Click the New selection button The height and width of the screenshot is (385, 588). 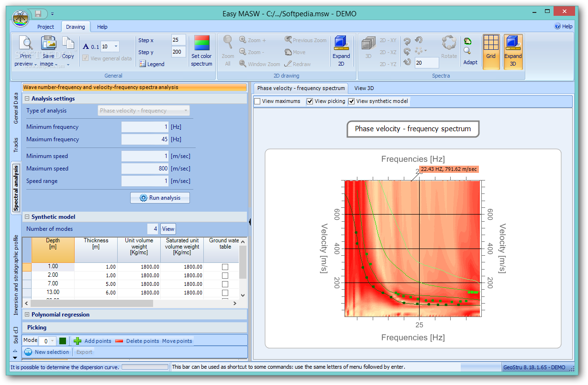pos(47,352)
